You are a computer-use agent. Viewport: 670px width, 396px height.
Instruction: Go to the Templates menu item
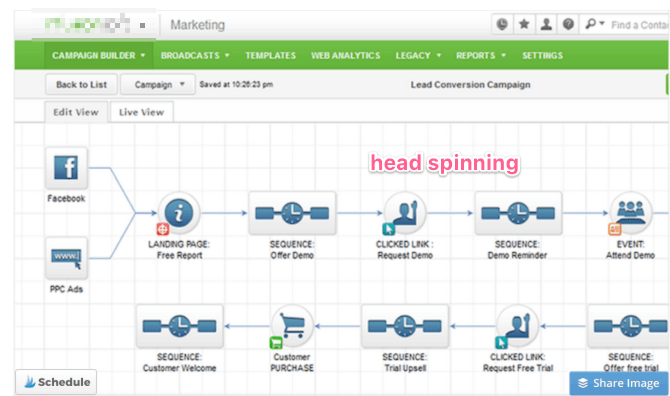[270, 56]
